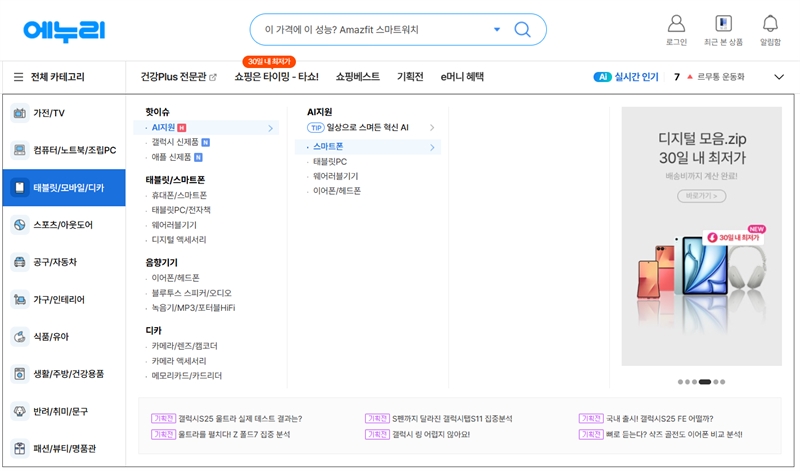This screenshot has height=471, width=800.
Task: Open the 전체 카테고리 hamburger menu
Action: point(19,77)
